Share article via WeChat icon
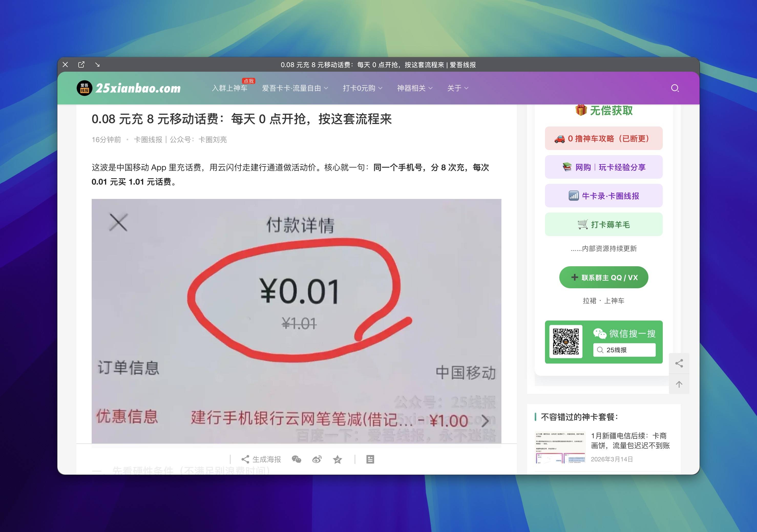Image resolution: width=757 pixels, height=532 pixels. coord(296,459)
